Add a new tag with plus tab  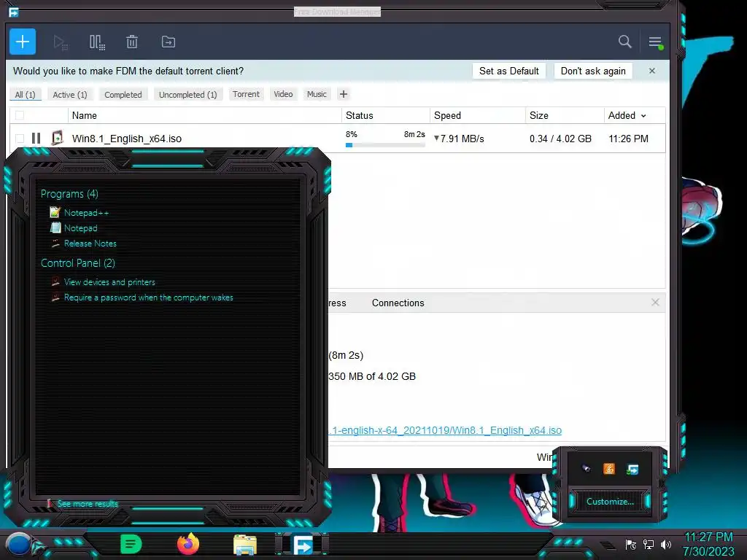(344, 94)
